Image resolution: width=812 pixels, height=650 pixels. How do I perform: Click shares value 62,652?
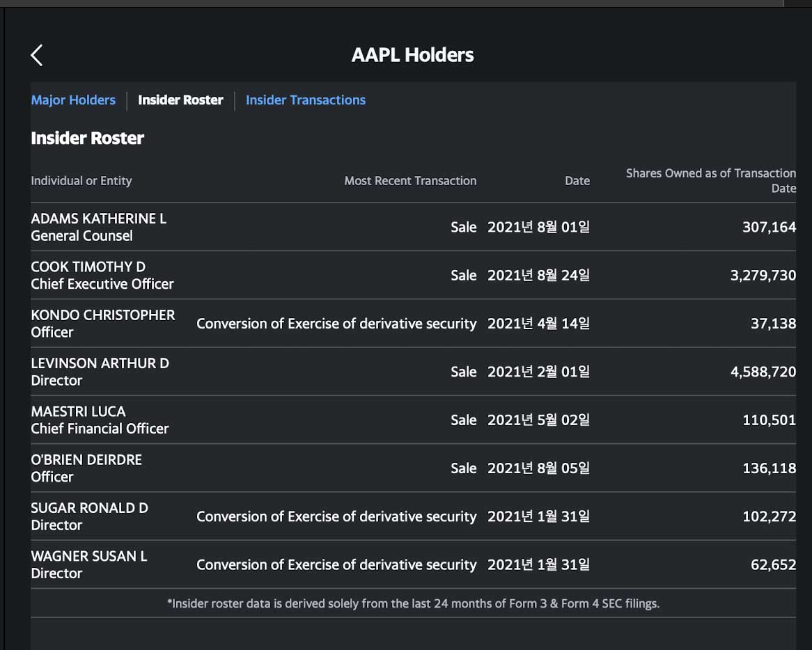click(773, 564)
